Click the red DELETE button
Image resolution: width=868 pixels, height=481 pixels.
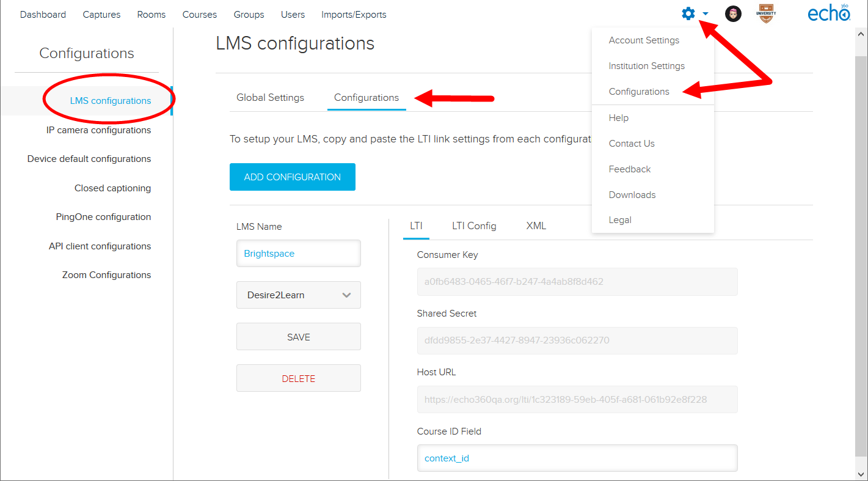click(299, 378)
